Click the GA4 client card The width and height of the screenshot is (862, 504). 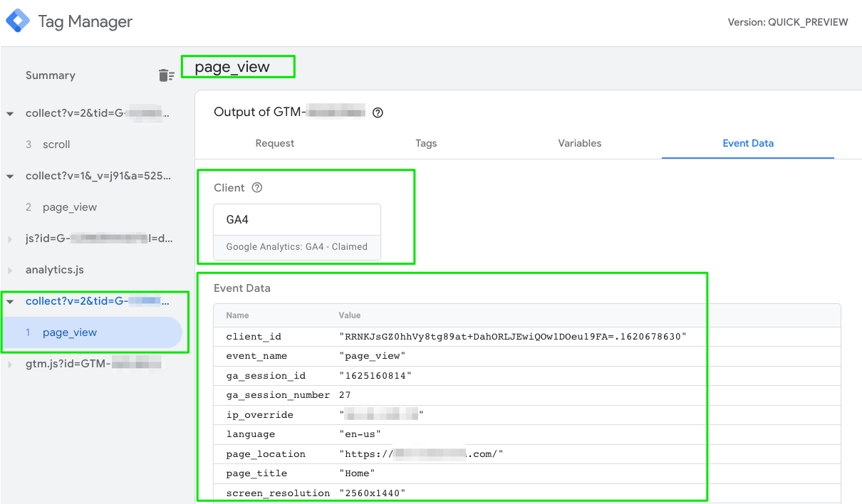(297, 232)
